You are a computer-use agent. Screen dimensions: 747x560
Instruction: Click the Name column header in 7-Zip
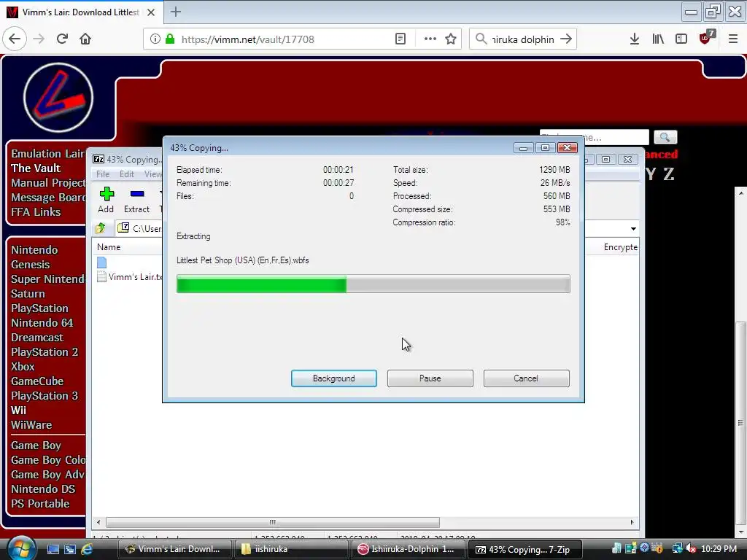click(109, 247)
